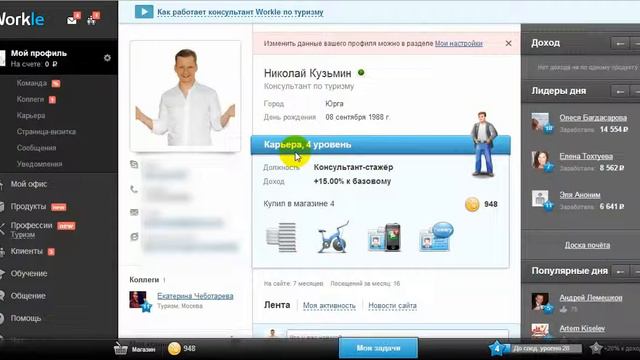Viewport: 640px width, 360px height.
Task: Open Карьера in sidebar
Action: (31, 116)
